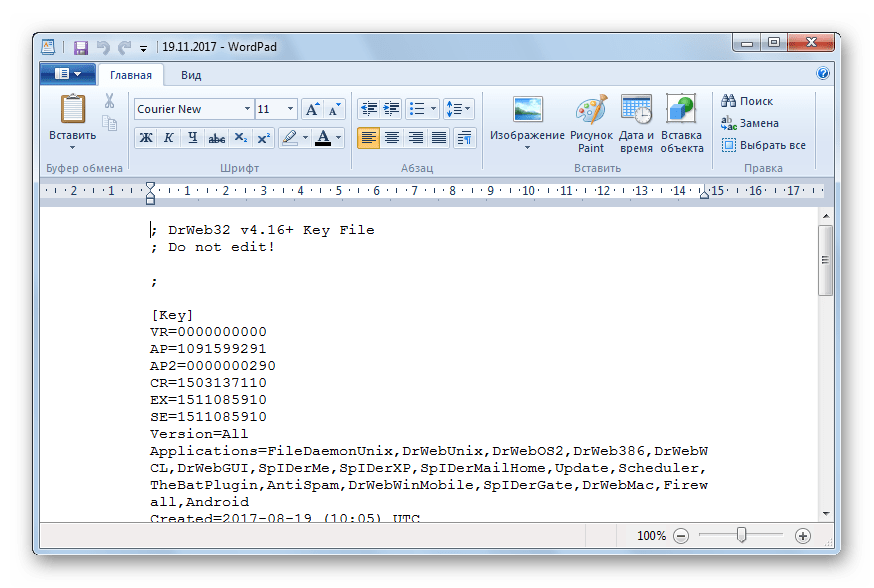Click the zoom slider handle in status bar
The image size is (874, 588).
pyautogui.click(x=741, y=536)
